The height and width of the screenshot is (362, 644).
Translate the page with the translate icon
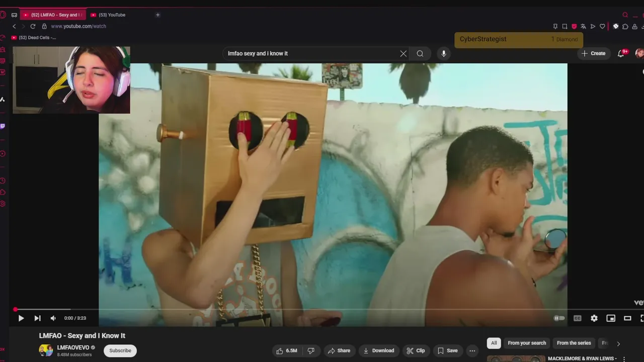click(x=583, y=26)
